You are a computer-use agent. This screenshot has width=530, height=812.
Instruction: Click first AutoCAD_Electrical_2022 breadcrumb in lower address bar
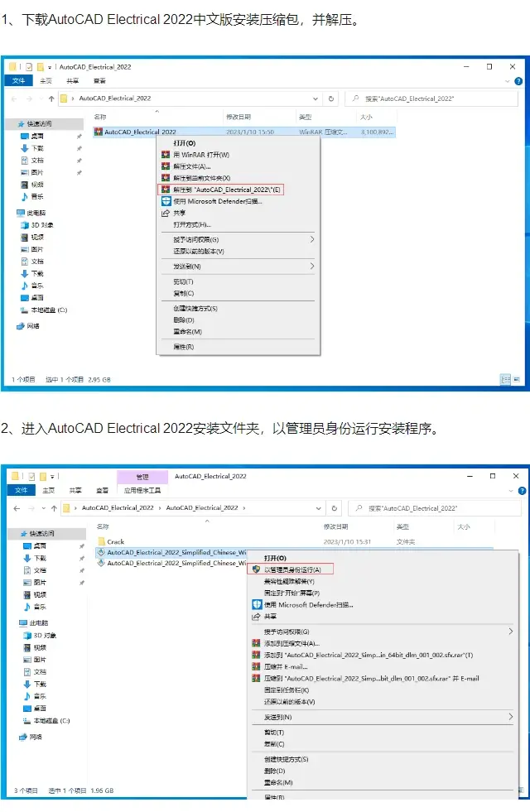118,507
